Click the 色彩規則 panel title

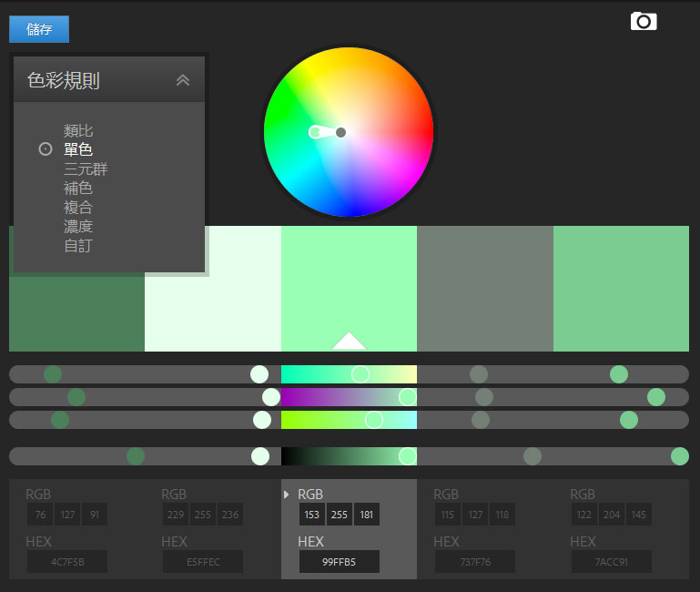click(64, 80)
